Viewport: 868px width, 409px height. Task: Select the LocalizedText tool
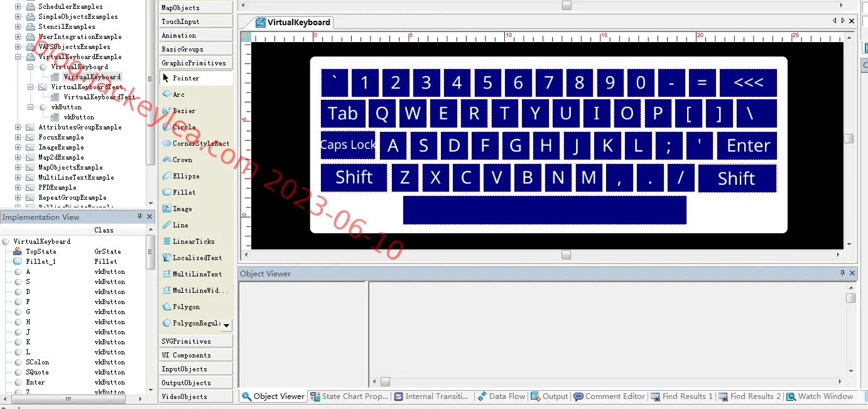click(x=197, y=258)
